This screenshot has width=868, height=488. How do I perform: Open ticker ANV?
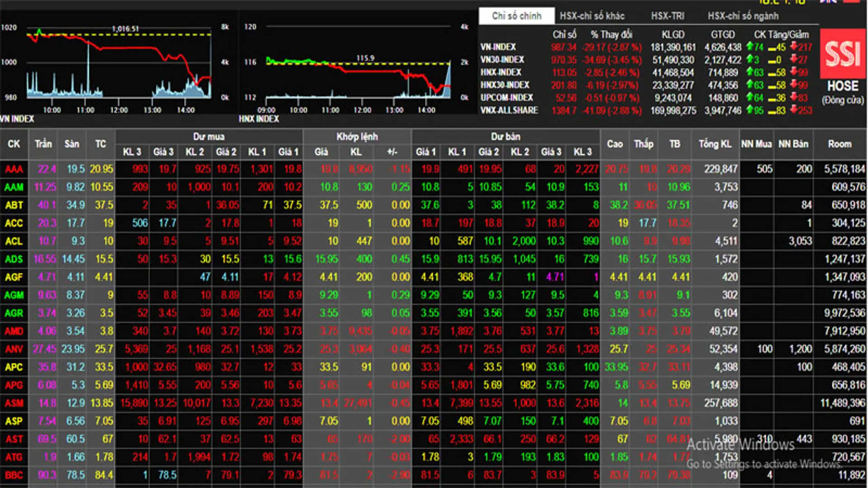click(x=14, y=349)
